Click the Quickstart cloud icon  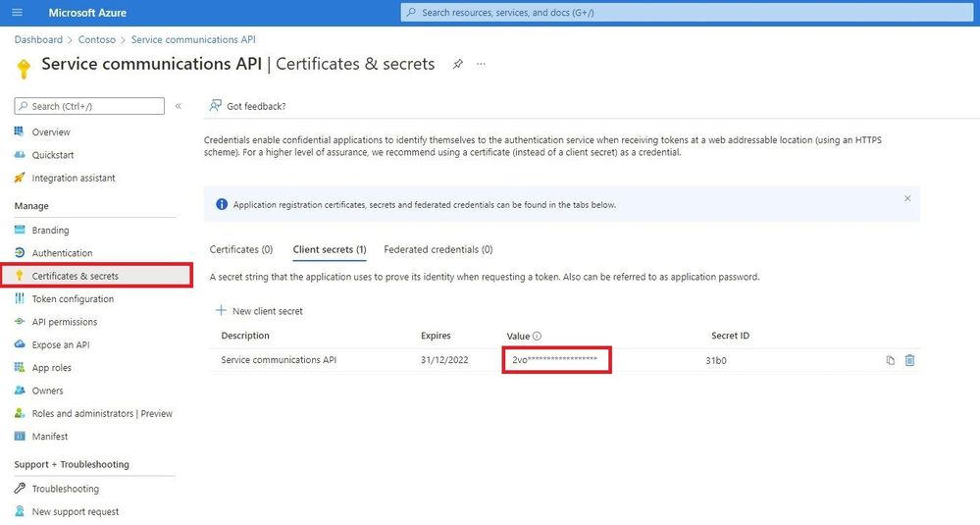click(x=20, y=154)
